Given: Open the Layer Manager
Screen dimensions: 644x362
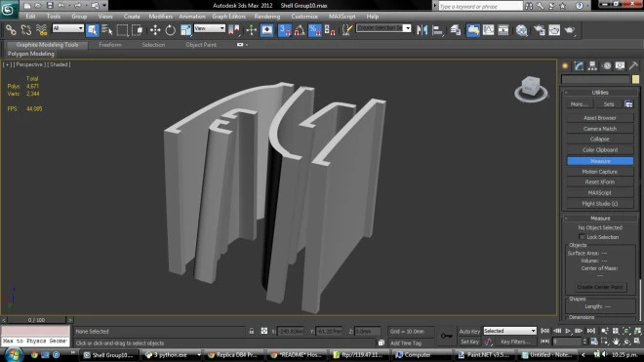Looking at the screenshot, I should (x=455, y=30).
